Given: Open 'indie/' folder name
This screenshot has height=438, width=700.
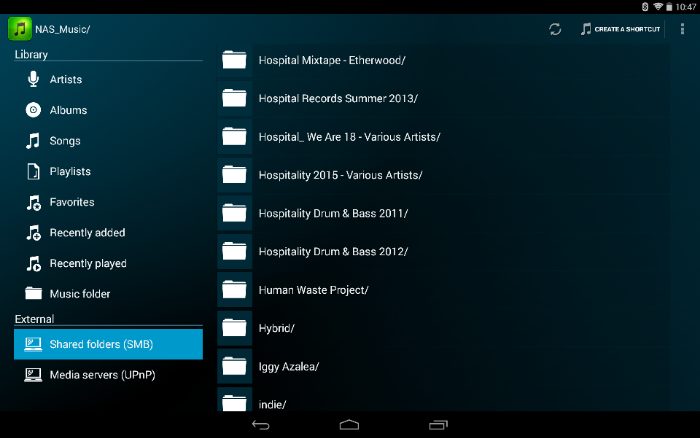Looking at the screenshot, I should pyautogui.click(x=272, y=405).
